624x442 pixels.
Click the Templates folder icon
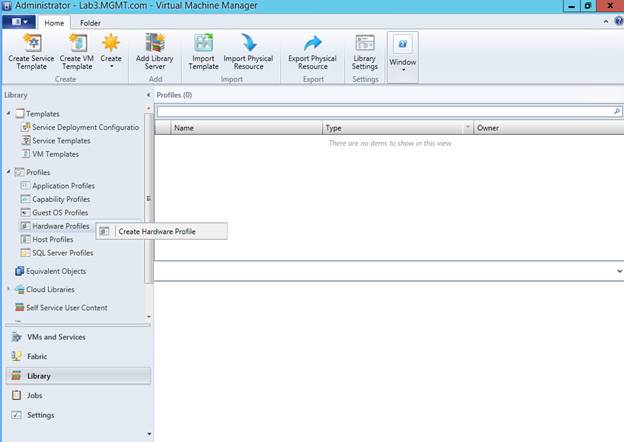[20, 114]
